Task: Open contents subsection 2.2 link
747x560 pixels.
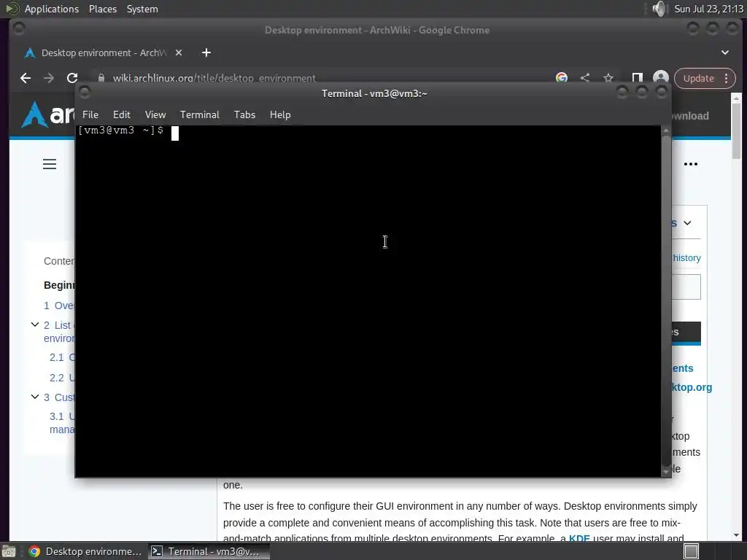Action: coord(63,378)
